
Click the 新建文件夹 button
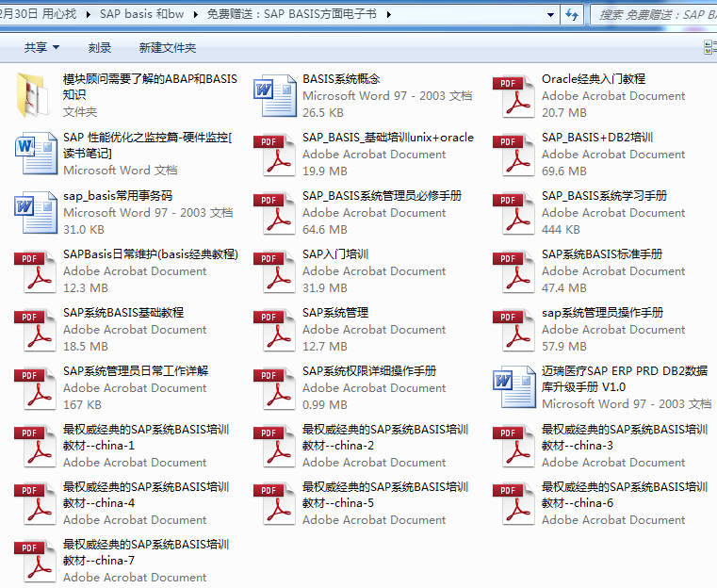tap(168, 47)
